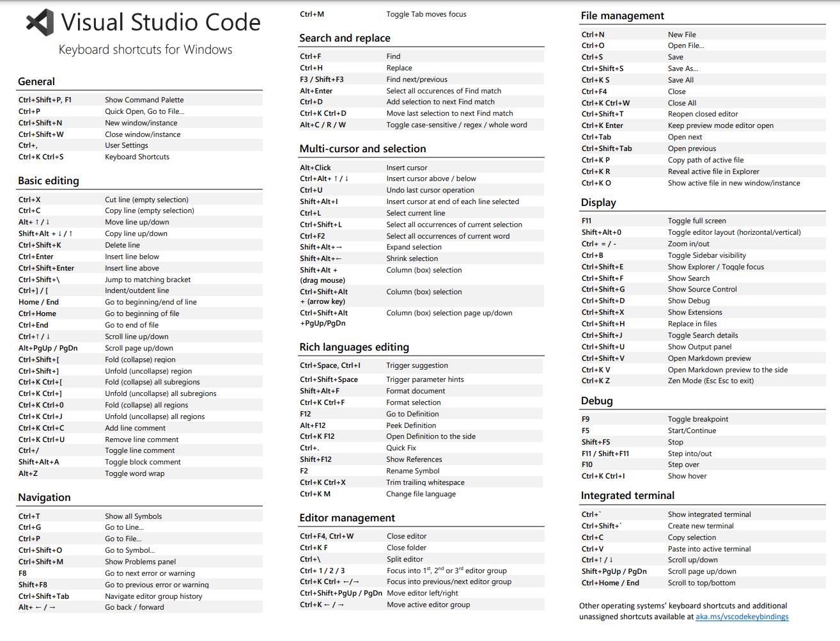Click "Toggle Tab moves focus" text
The image size is (840, 641).
tap(426, 14)
